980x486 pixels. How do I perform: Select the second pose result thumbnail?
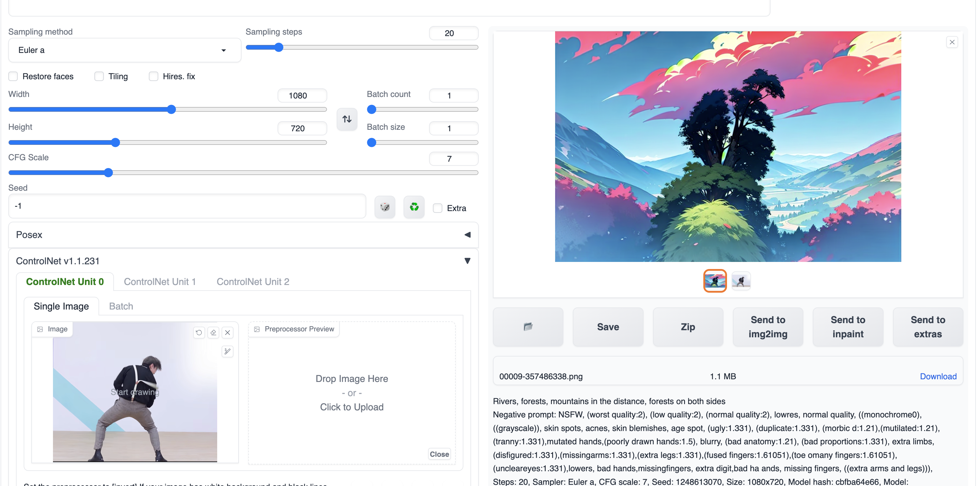click(x=741, y=281)
